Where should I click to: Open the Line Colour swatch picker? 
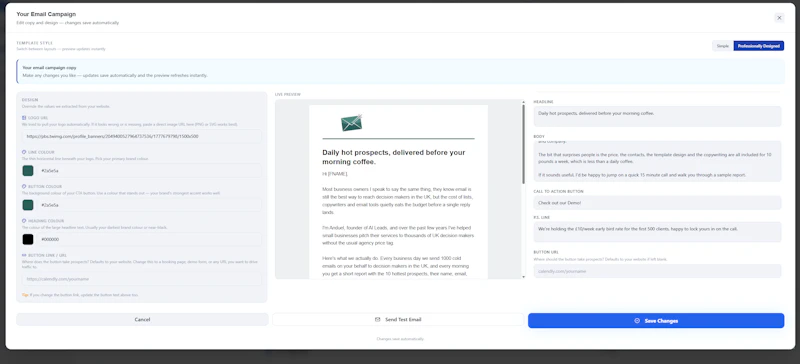28,171
